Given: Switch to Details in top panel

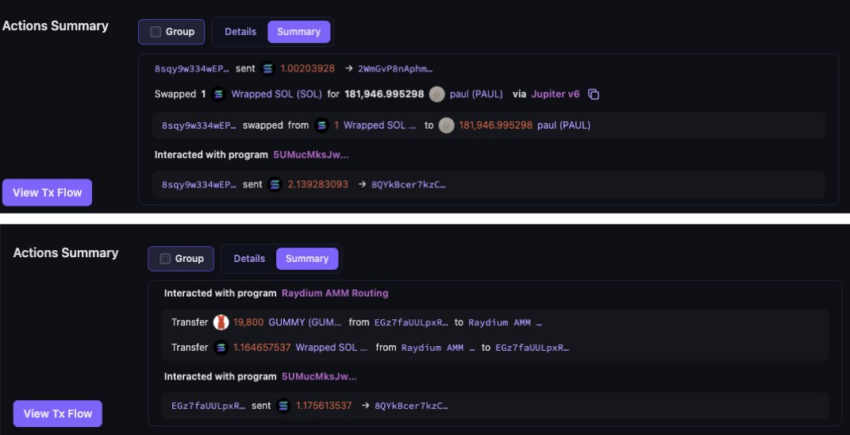Looking at the screenshot, I should [240, 32].
